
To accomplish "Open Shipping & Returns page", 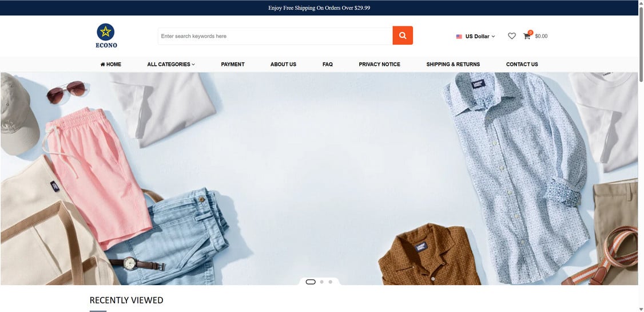I will (x=453, y=64).
